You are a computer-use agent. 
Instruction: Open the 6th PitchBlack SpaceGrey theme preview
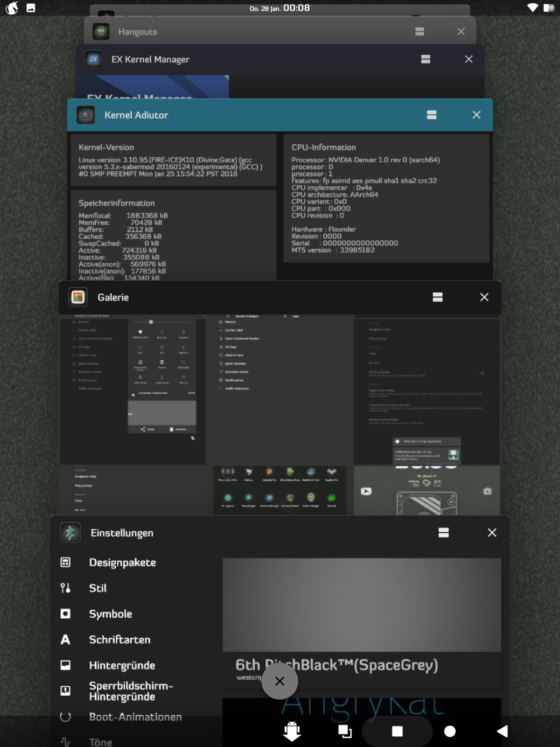[362, 607]
